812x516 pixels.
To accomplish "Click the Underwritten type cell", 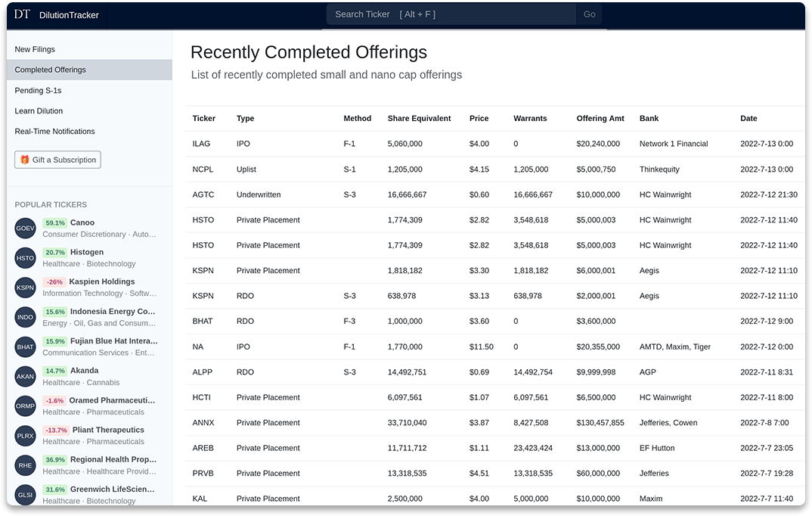I will coord(259,194).
